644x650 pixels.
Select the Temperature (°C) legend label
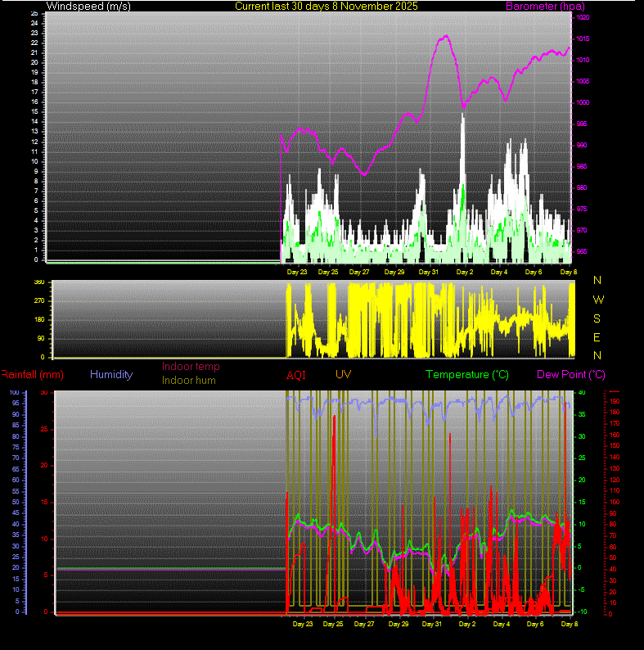[467, 374]
